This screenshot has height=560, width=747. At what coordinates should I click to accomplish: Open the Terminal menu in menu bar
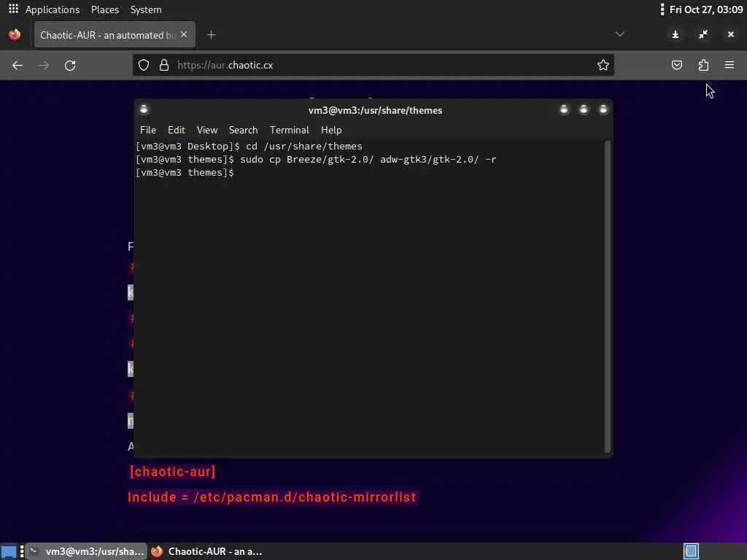pos(289,130)
